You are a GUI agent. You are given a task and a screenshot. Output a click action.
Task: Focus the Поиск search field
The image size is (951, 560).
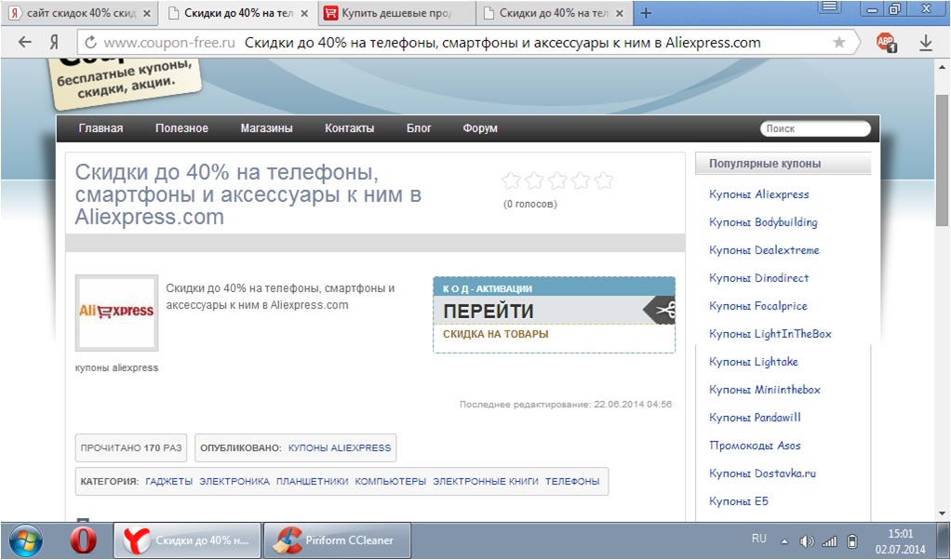tap(815, 128)
